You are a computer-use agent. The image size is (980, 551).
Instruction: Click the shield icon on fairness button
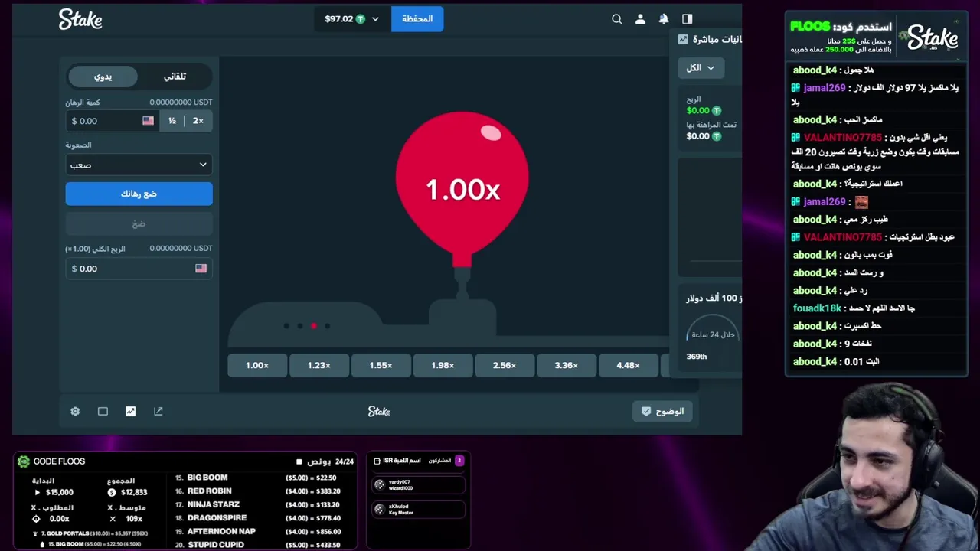tap(646, 411)
